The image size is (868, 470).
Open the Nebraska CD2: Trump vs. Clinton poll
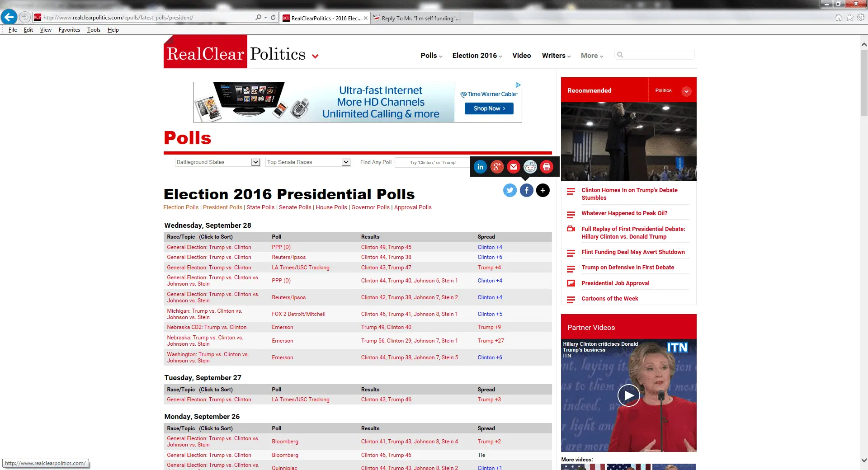207,327
